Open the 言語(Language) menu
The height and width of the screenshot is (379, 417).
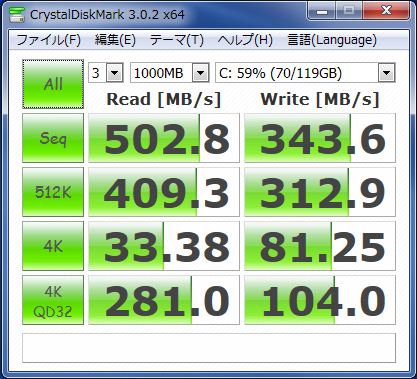(332, 40)
